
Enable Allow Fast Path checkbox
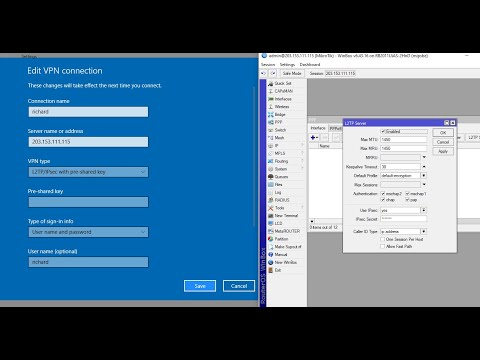pos(383,246)
